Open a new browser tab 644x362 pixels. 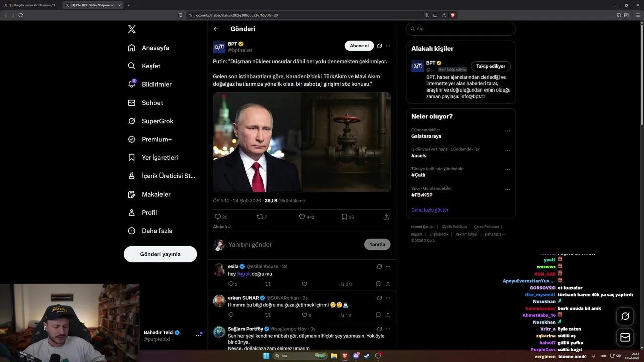point(129,5)
